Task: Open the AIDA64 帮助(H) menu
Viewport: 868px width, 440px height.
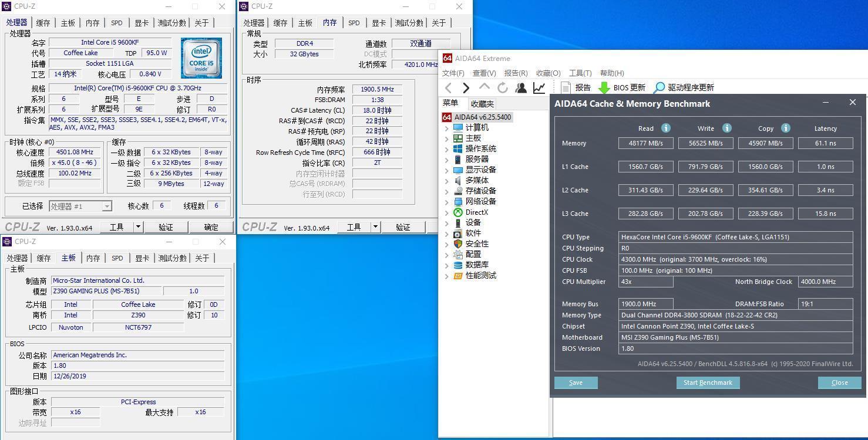Action: point(612,73)
